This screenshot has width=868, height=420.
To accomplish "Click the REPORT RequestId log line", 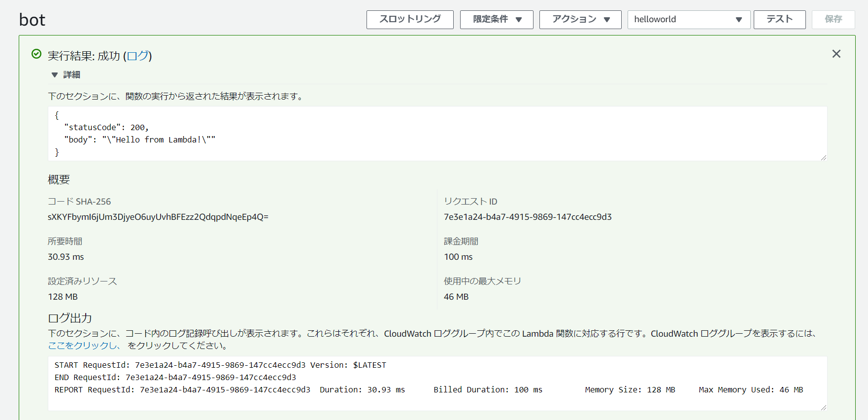I will click(x=429, y=390).
